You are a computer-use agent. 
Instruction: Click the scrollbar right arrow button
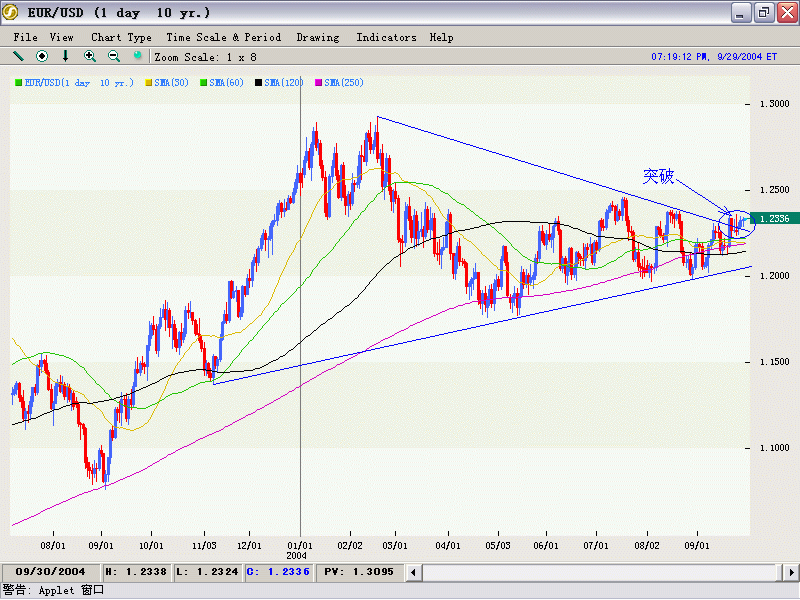[x=791, y=572]
